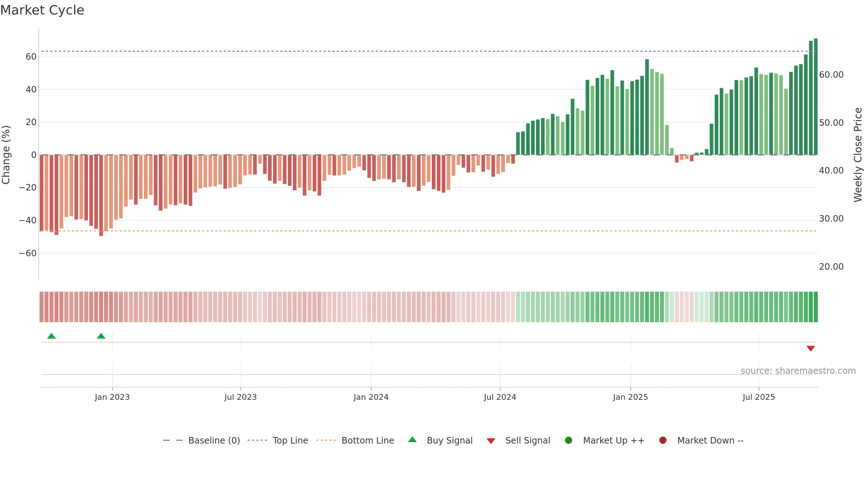Click the Jul 2024 date label
Viewport: 868px width, 488px height.
(500, 397)
